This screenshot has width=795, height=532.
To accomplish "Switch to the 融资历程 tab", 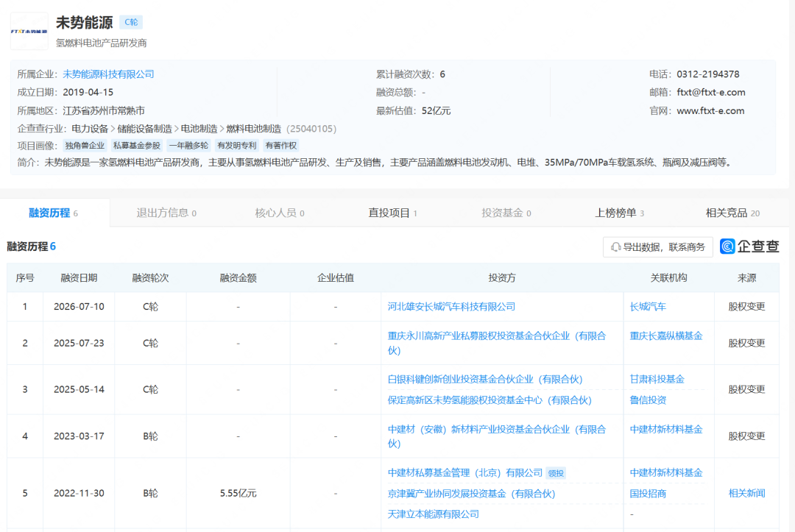I will pos(53,213).
